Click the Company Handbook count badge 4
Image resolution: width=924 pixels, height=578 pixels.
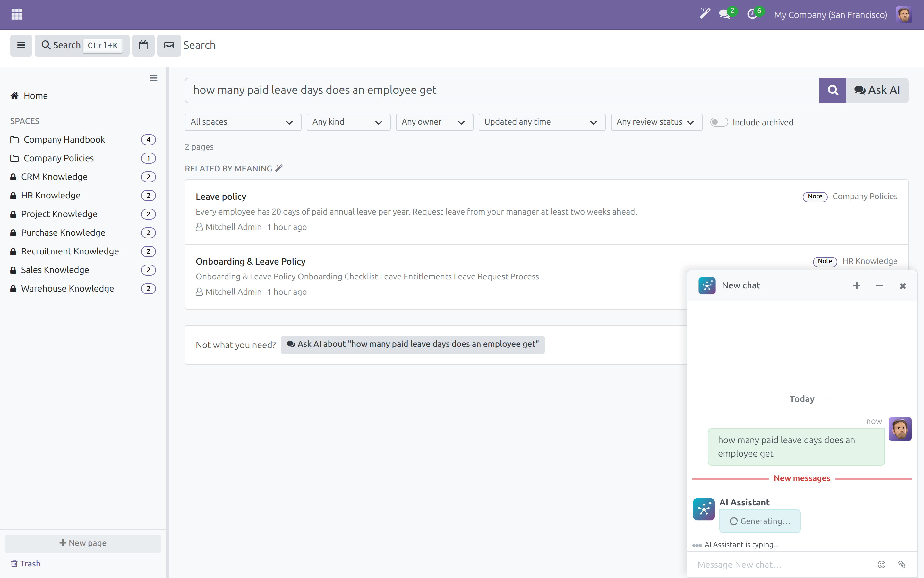point(148,140)
